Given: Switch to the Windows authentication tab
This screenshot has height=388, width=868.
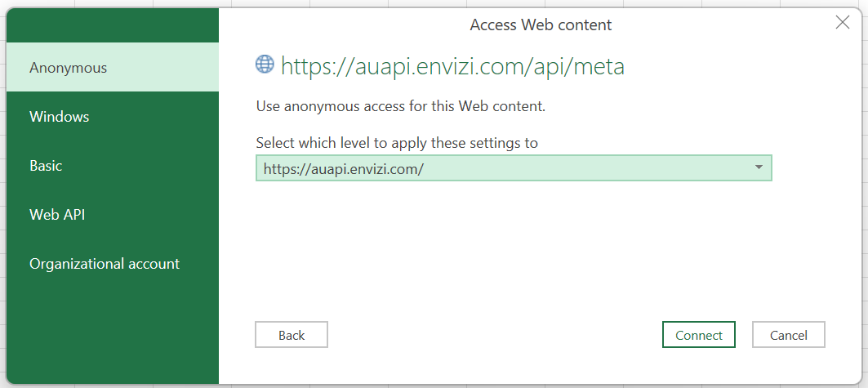Looking at the screenshot, I should pos(113,116).
